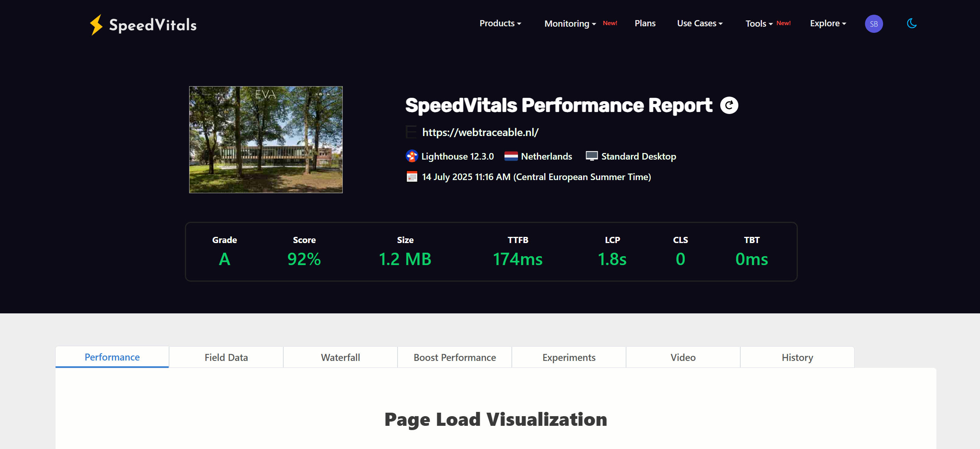Click the New! badge next to Monitoring

(610, 23)
